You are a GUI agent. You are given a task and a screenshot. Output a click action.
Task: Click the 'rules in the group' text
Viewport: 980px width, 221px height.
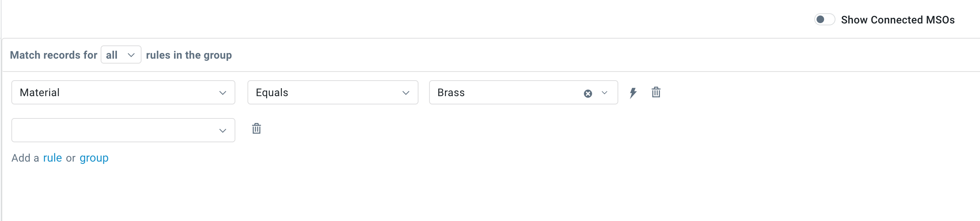[189, 55]
